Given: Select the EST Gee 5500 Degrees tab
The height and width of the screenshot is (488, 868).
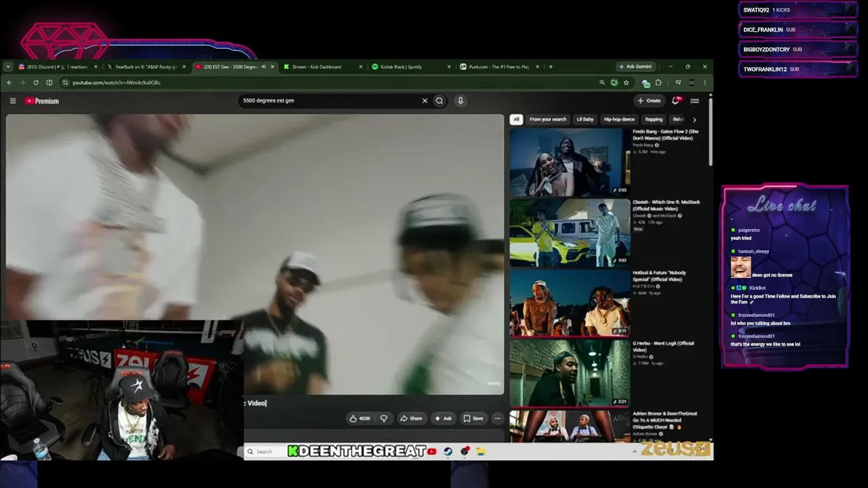Looking at the screenshot, I should 235,66.
